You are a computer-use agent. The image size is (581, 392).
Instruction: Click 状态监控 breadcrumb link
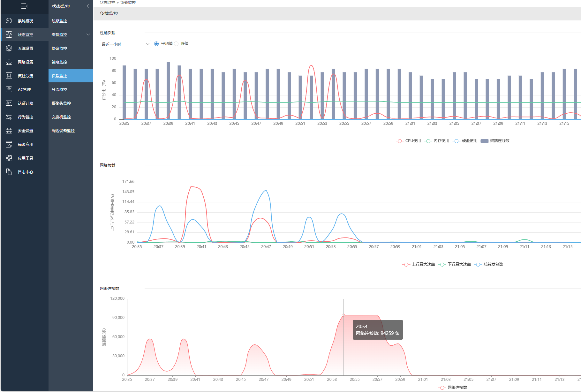tap(108, 3)
